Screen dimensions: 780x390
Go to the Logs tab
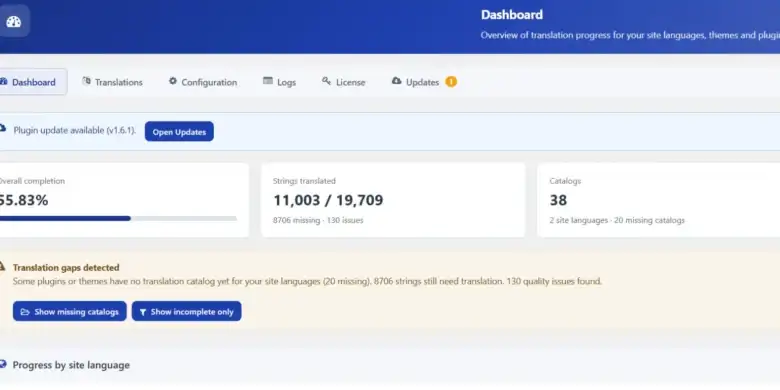280,82
